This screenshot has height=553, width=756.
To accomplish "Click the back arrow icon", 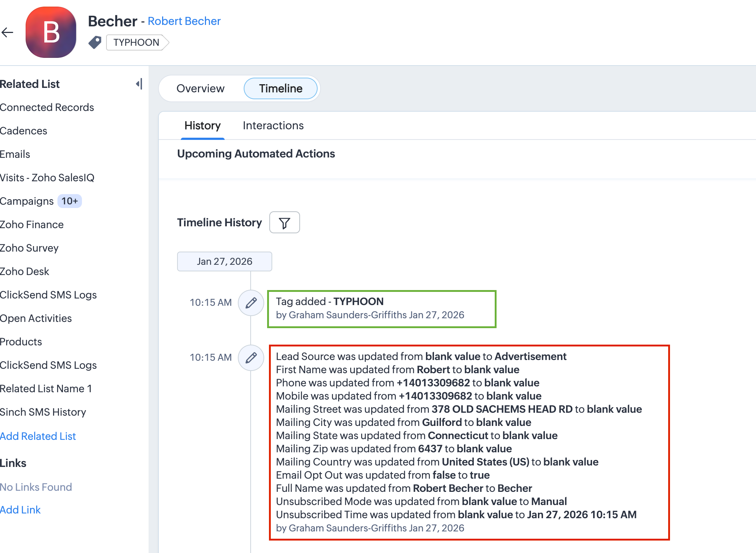I will [7, 33].
